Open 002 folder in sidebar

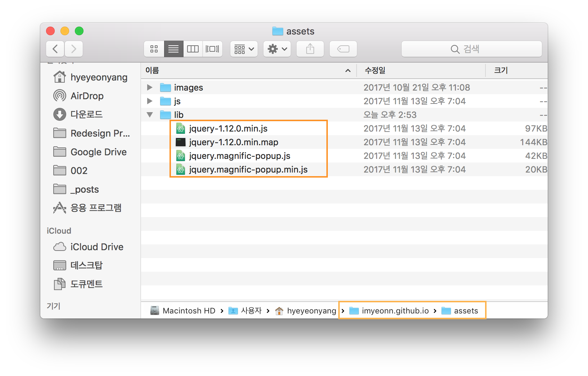coord(71,171)
